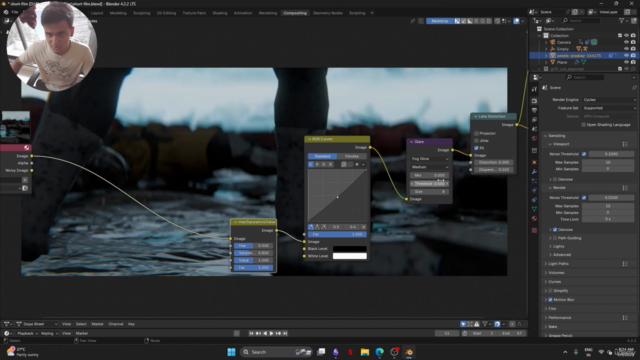This screenshot has width=640, height=360.
Task: Play the animation in reverse
Action: tap(265, 333)
